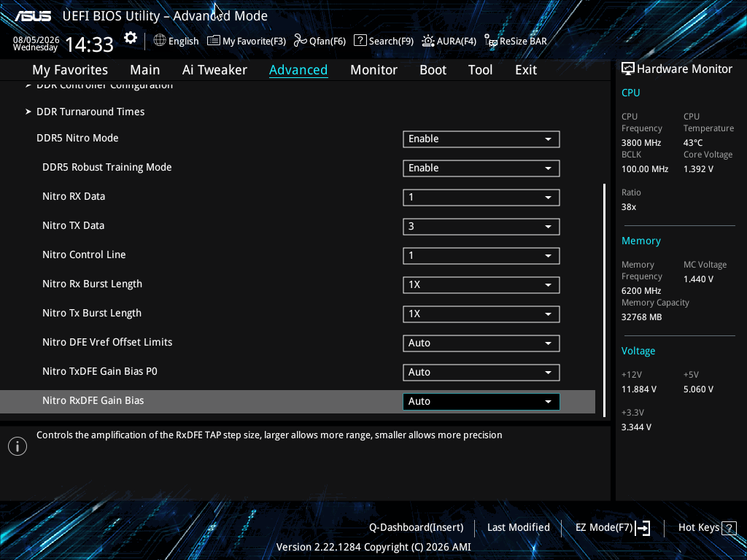The height and width of the screenshot is (560, 747).
Task: Open Nitro Control Line dropdown
Action: [x=481, y=256]
